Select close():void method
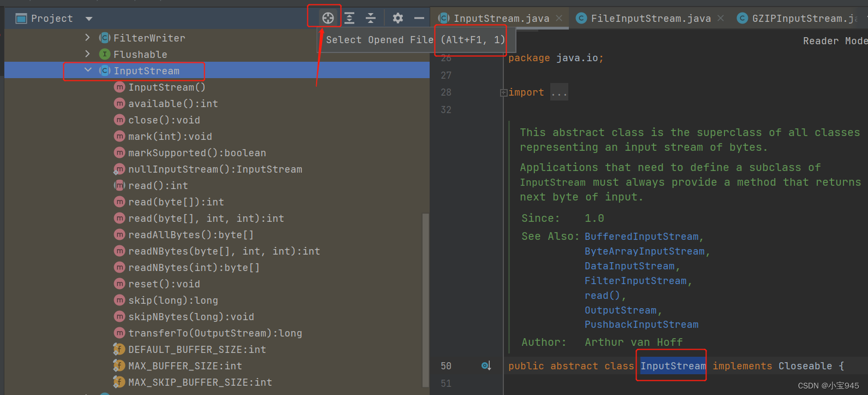This screenshot has height=395, width=868. tap(164, 120)
